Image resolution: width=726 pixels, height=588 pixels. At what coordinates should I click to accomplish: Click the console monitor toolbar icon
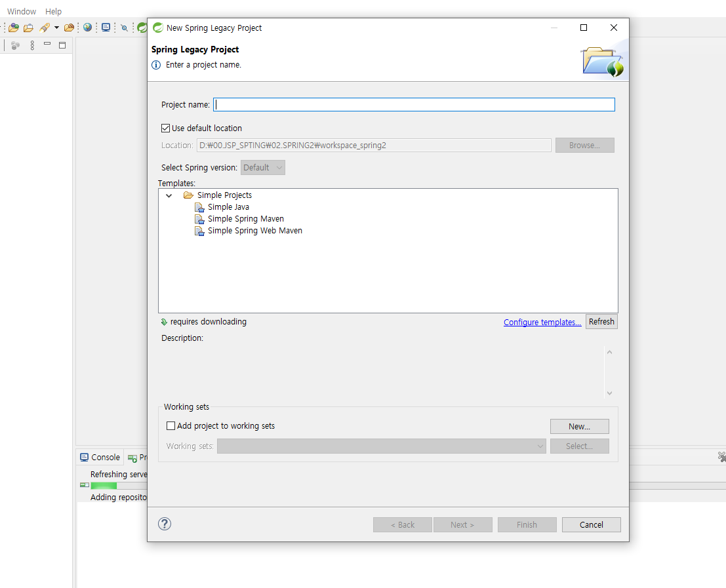pos(106,28)
